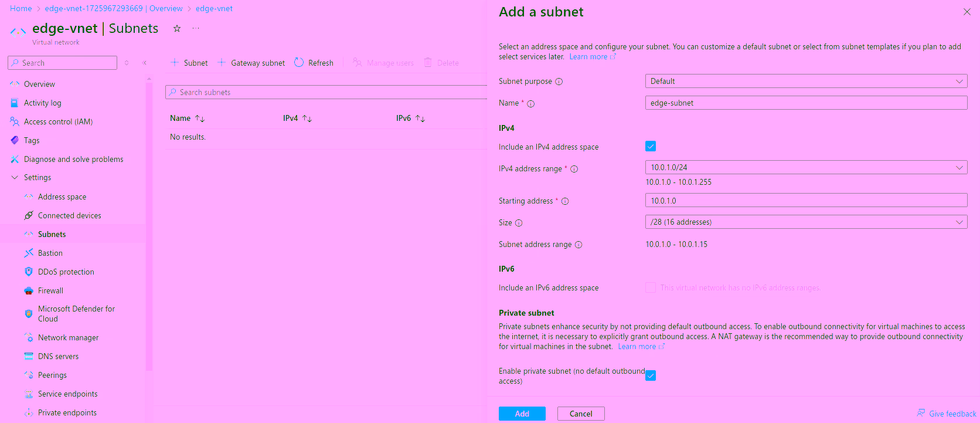
Task: Click the Firewall icon in sidebar
Action: (29, 290)
